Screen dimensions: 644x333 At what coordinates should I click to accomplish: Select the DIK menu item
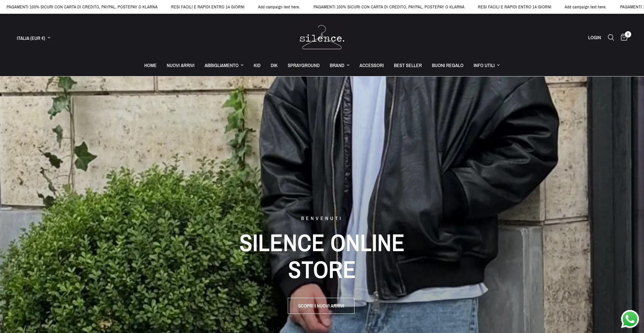coord(274,65)
